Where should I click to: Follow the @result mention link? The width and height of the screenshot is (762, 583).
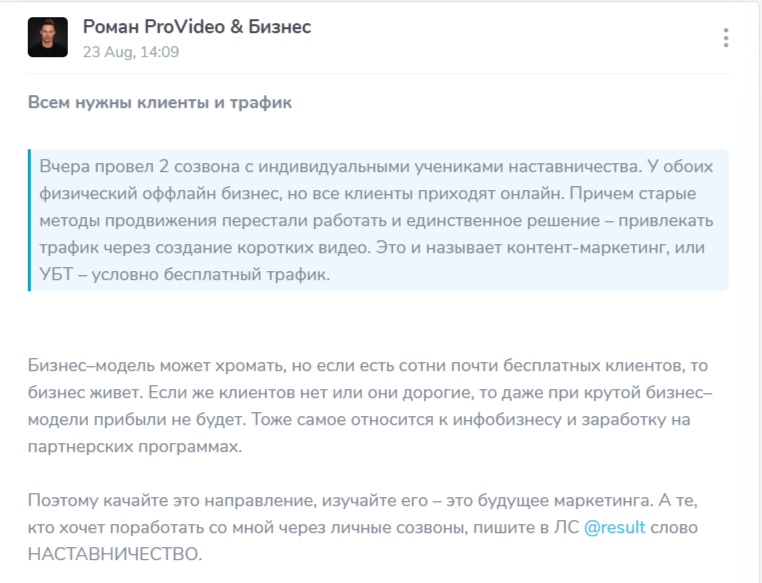[x=614, y=527]
